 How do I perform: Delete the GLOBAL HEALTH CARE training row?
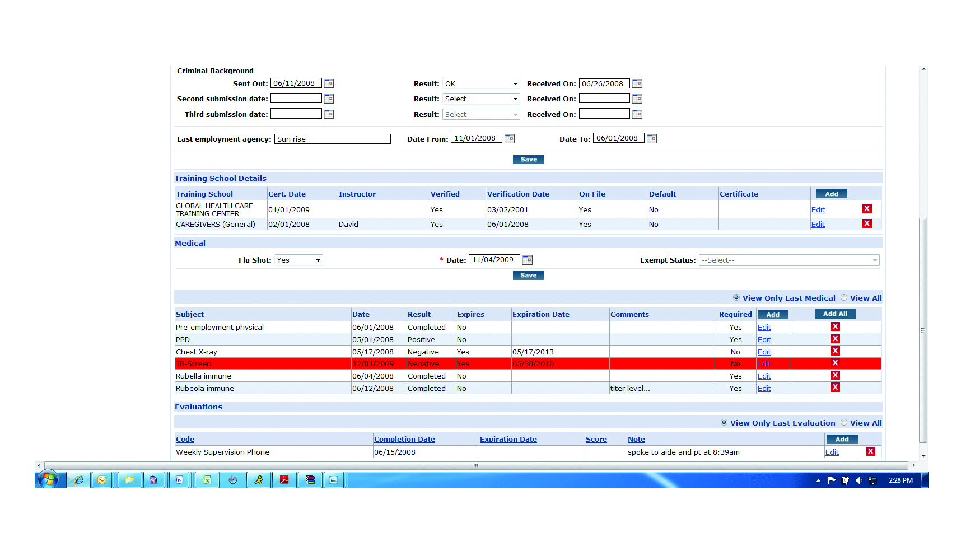(x=867, y=209)
